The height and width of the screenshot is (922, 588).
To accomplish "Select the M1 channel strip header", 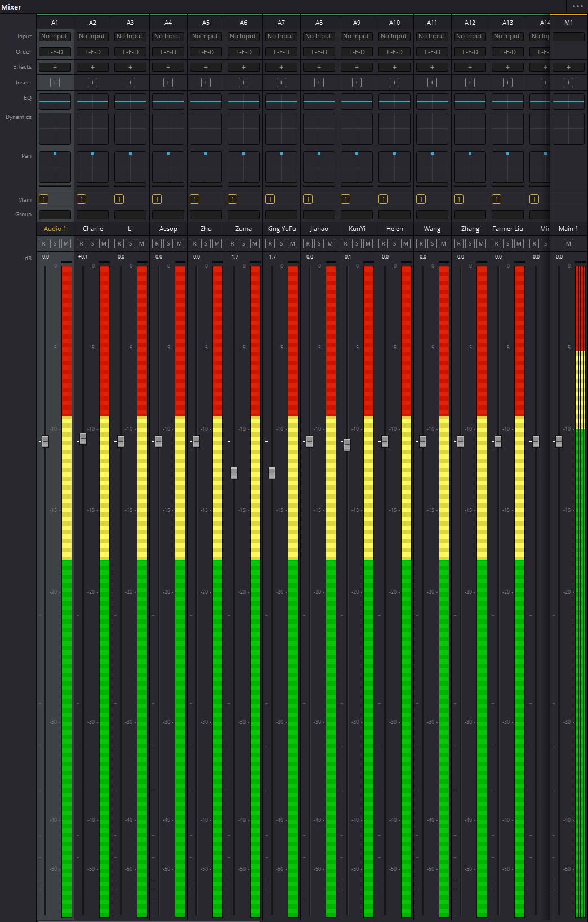I will tap(568, 23).
